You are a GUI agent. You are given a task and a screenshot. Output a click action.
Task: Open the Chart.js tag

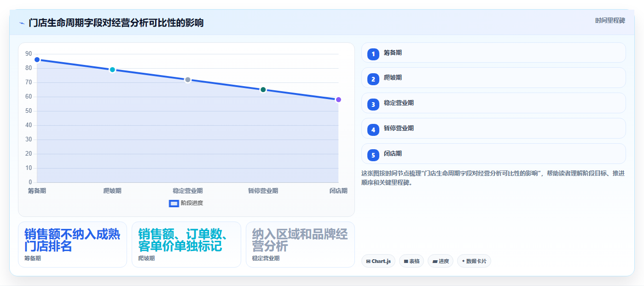click(x=378, y=261)
